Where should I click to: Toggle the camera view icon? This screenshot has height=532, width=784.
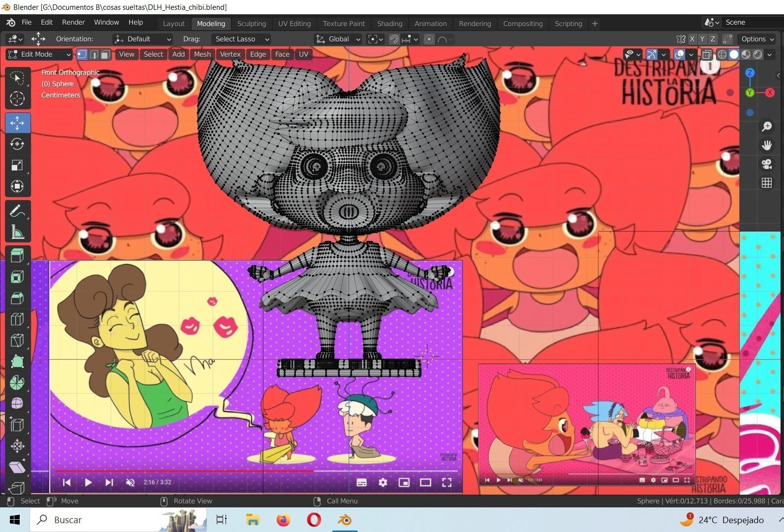767,164
